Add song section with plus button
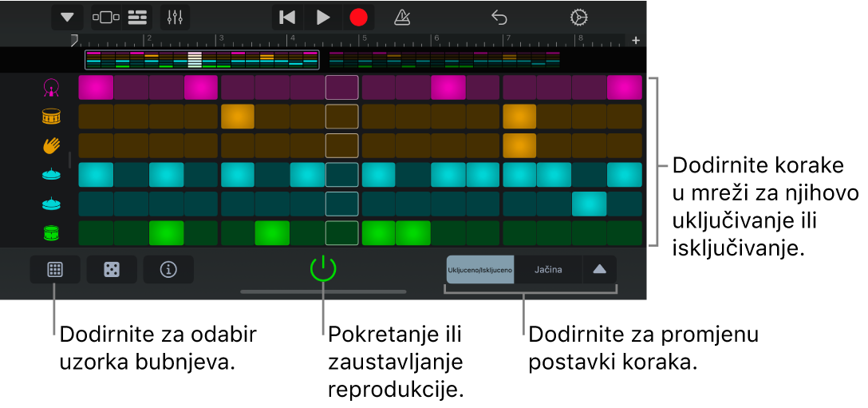Image resolution: width=868 pixels, height=408 pixels. (x=636, y=40)
